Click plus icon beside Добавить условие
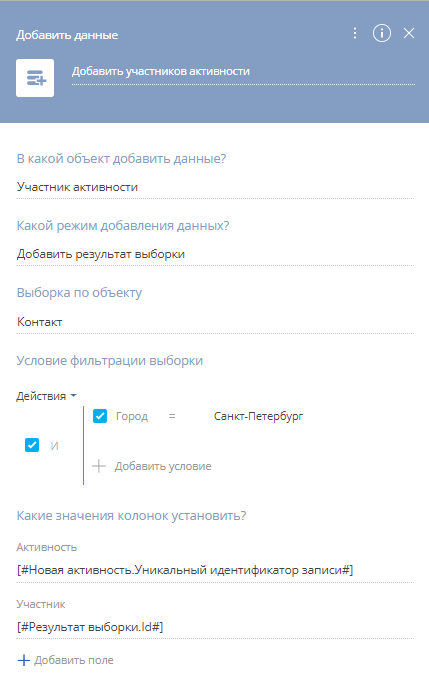Viewport: 429px width, 680px height. click(99, 466)
